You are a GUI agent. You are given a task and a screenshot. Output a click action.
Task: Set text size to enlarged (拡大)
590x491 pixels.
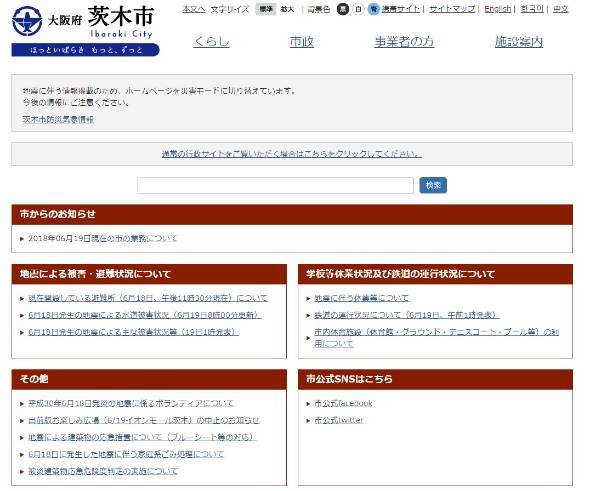click(x=287, y=9)
